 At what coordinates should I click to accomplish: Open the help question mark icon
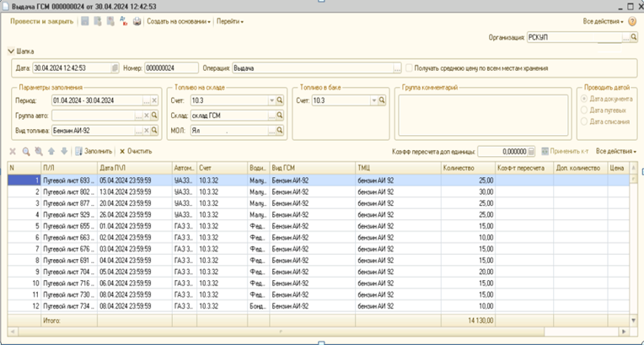pos(631,20)
